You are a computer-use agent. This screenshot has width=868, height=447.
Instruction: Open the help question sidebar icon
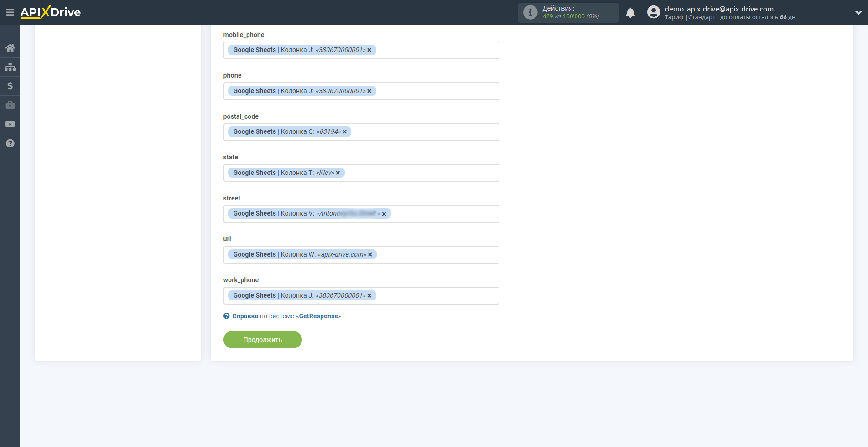(10, 143)
